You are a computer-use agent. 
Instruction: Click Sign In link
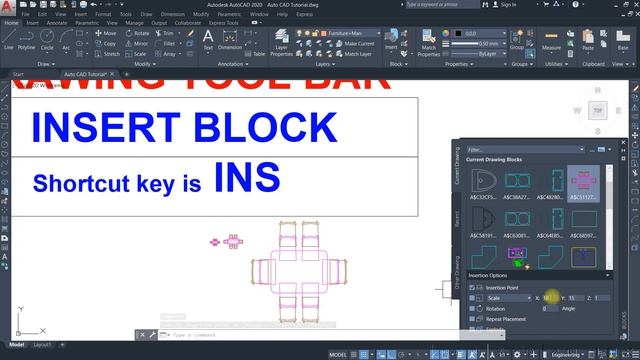point(504,5)
